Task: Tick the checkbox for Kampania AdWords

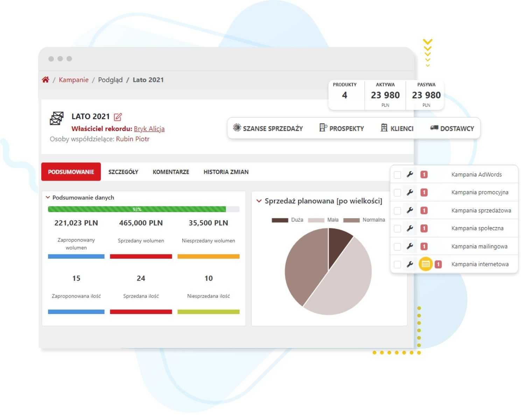Action: [x=397, y=175]
